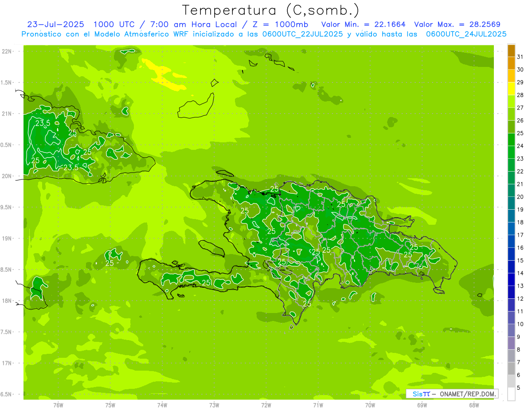Click legend value '28'
The image size is (532, 411).
(x=520, y=95)
